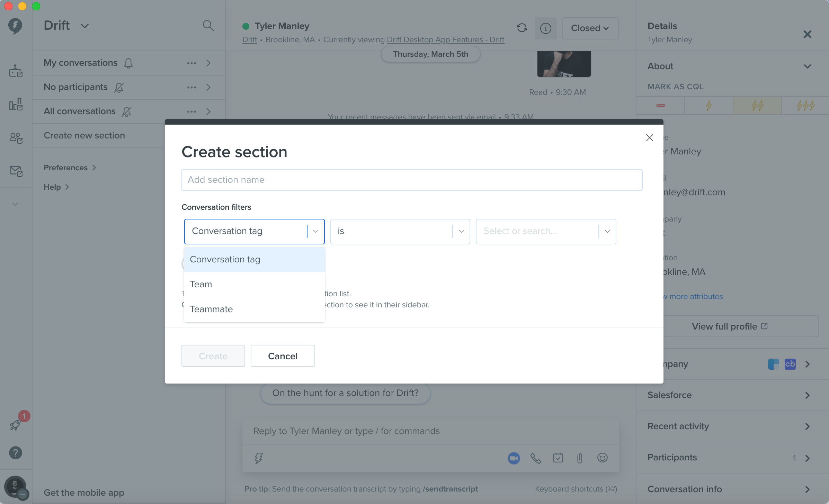This screenshot has width=829, height=504.
Task: Click the refresh conversation icon
Action: point(522,28)
